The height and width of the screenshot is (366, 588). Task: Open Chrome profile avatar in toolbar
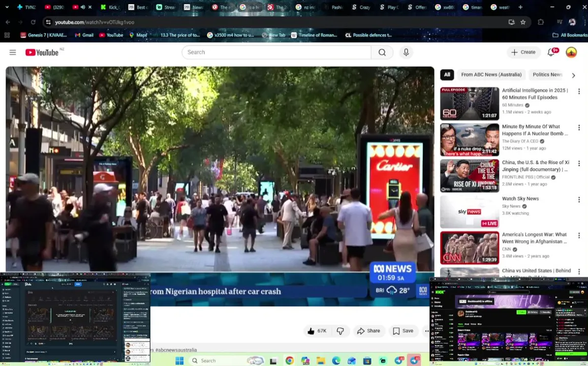(572, 22)
